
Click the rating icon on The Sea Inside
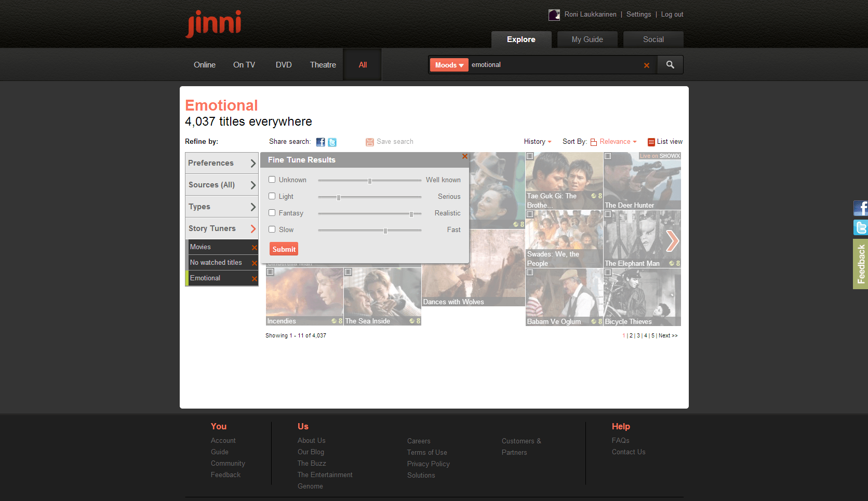click(x=412, y=321)
